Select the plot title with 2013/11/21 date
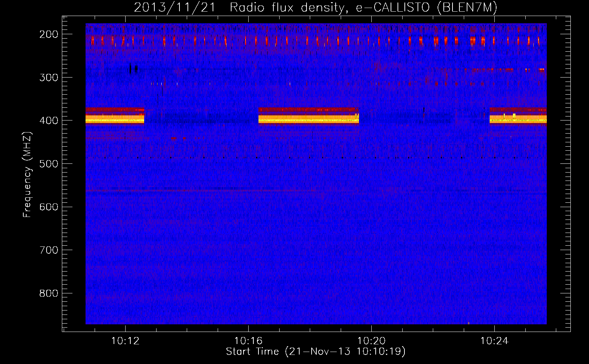589x364 pixels. (316, 8)
